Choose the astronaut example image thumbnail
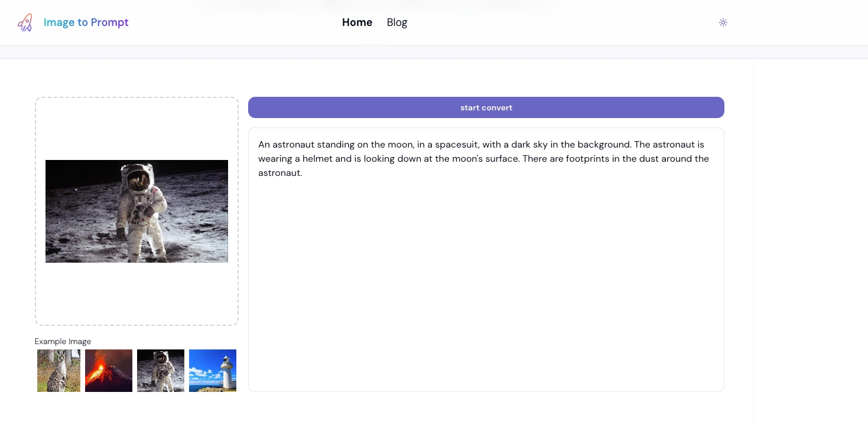Image resolution: width=868 pixels, height=425 pixels. pyautogui.click(x=161, y=371)
